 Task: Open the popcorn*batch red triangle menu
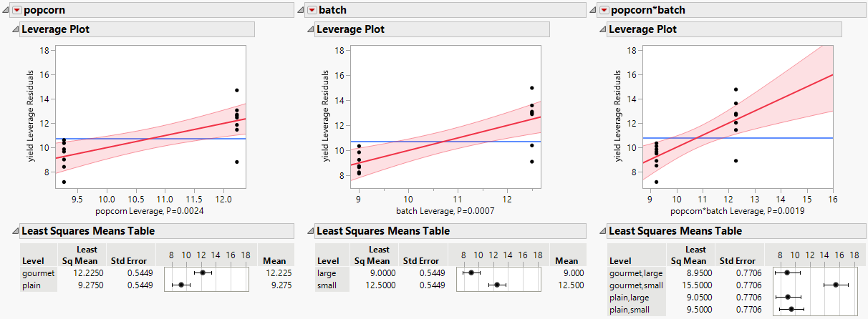(604, 10)
